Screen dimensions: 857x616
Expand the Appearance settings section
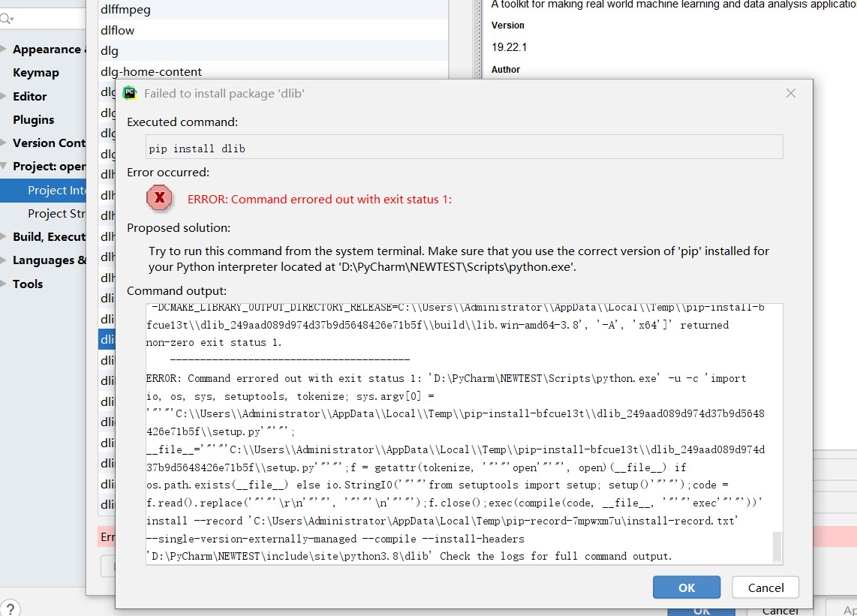[x=3, y=50]
